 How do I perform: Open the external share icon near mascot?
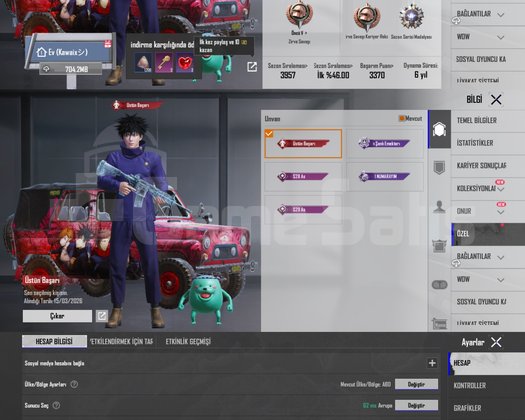click(x=252, y=67)
